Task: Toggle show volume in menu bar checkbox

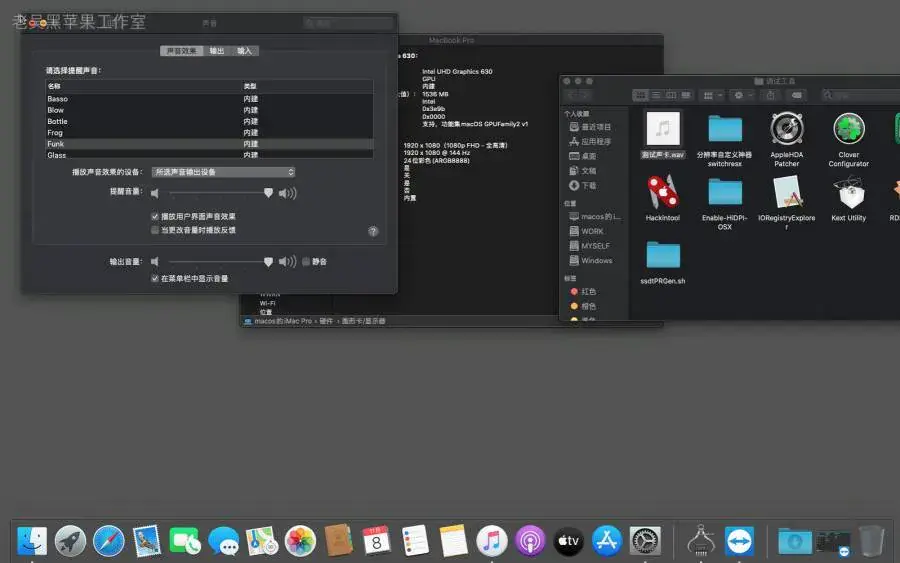Action: tap(155, 278)
